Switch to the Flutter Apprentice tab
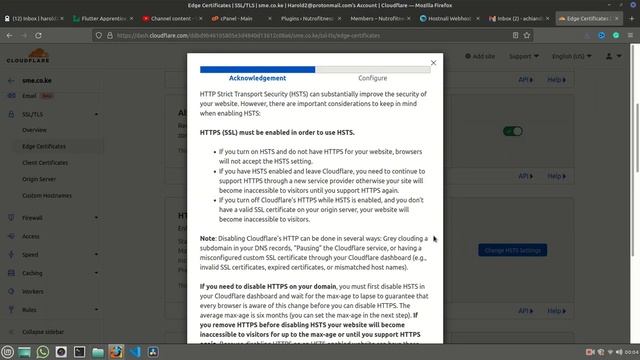This screenshot has height=360, width=640. [103, 18]
